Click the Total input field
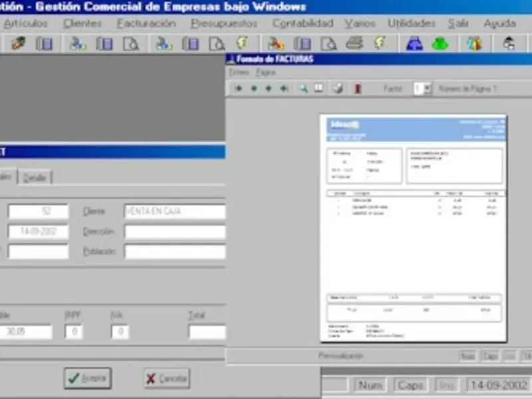The image size is (532, 399). click(x=207, y=331)
